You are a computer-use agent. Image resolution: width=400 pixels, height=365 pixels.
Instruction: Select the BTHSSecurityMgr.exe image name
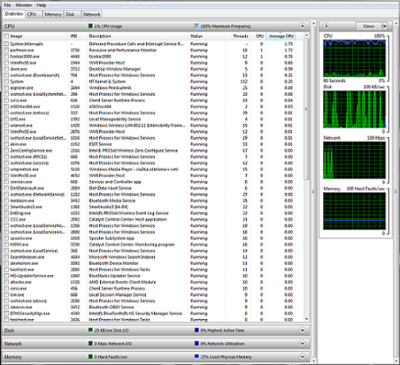[x=30, y=313]
